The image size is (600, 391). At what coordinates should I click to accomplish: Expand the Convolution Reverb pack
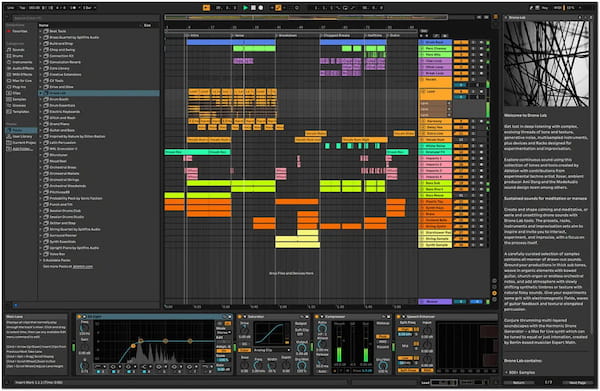[41, 62]
